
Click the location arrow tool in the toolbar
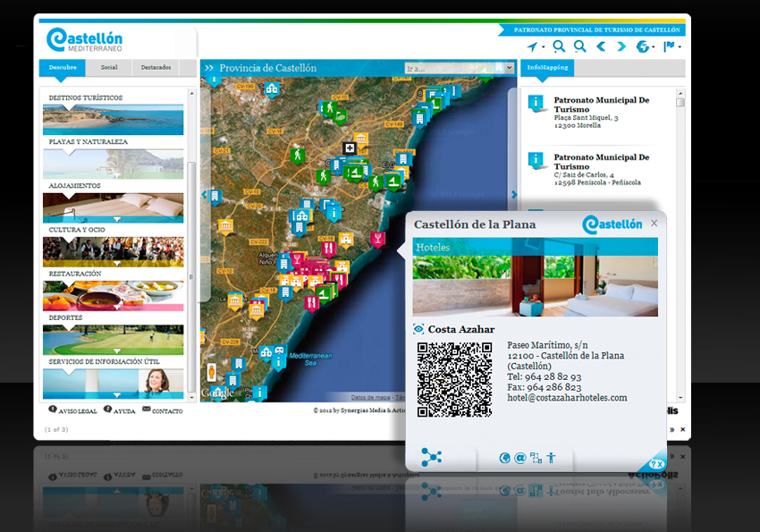tap(532, 46)
